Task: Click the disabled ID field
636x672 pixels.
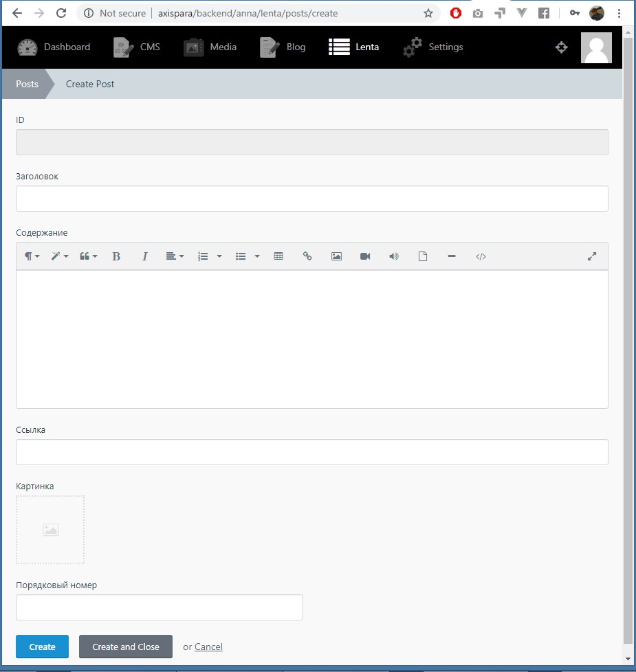Action: pos(311,142)
